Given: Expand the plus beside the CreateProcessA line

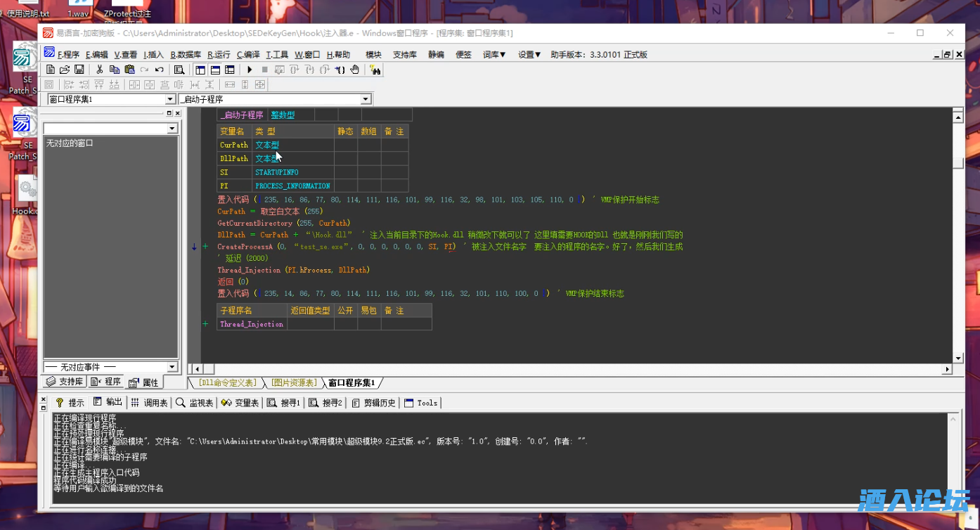Looking at the screenshot, I should point(205,247).
